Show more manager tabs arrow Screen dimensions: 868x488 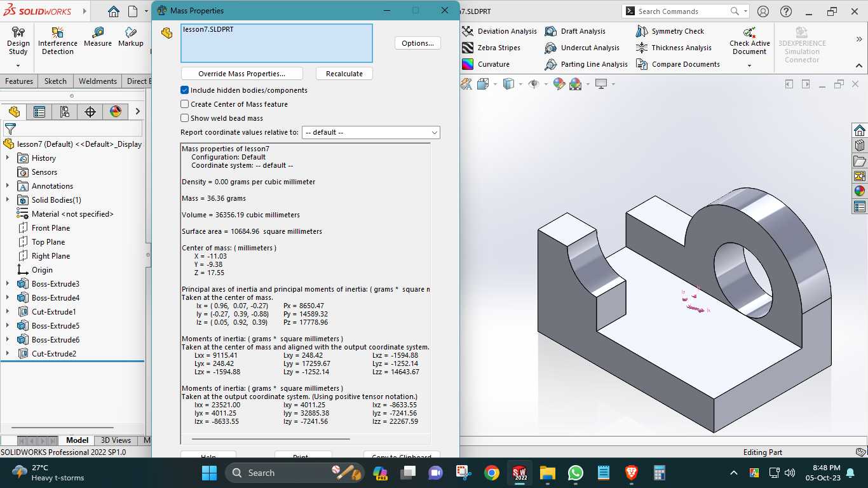[137, 112]
